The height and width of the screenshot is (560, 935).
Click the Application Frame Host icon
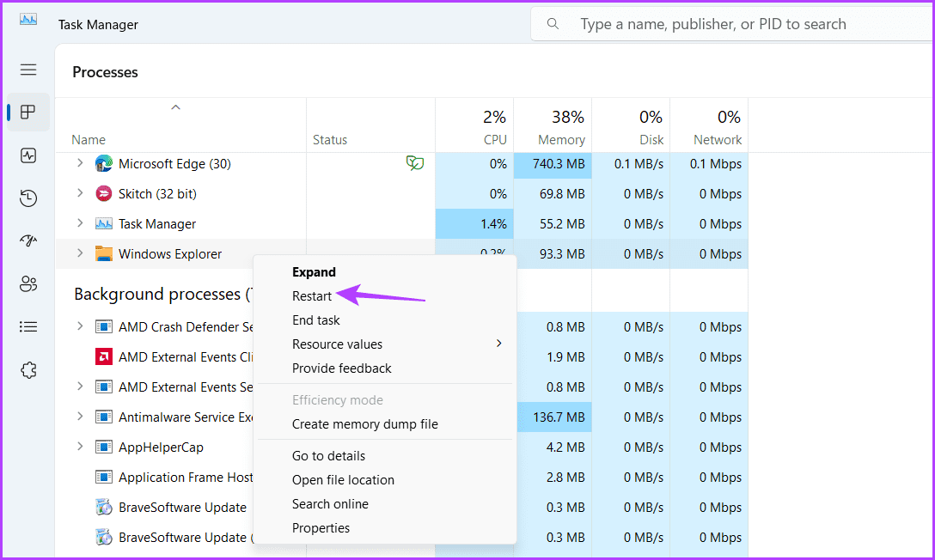point(104,477)
